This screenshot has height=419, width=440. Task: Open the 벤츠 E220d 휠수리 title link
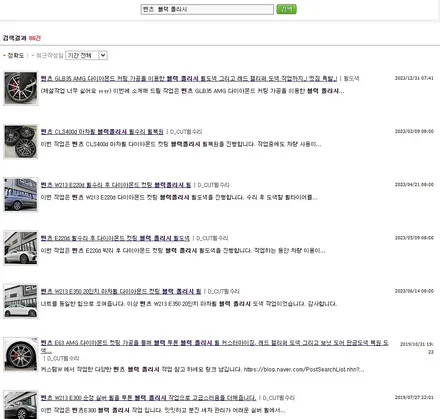click(115, 238)
